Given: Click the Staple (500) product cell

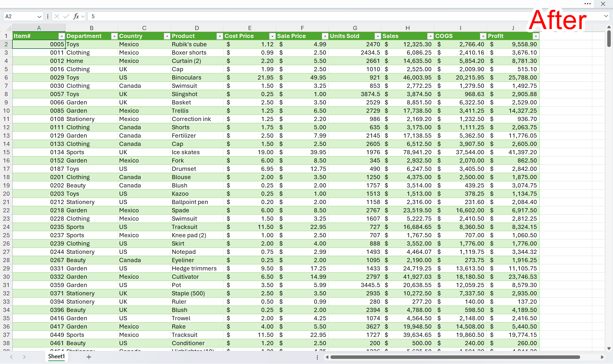Looking at the screenshot, I should (197, 293).
